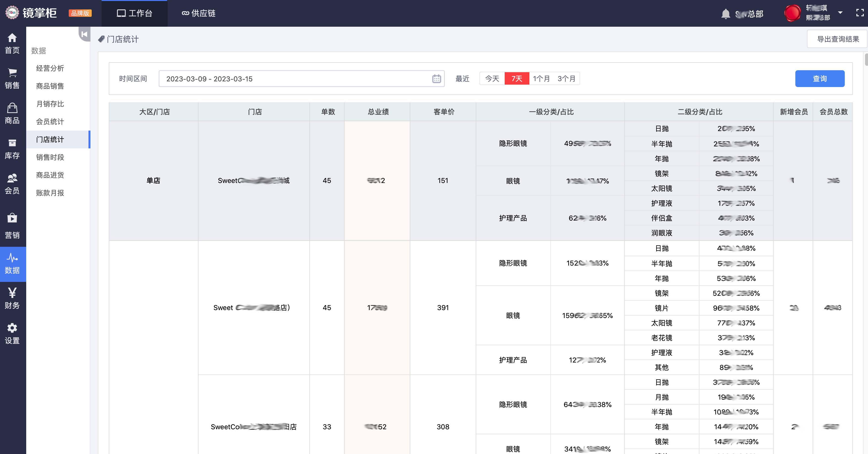868x454 pixels.
Task: Click the 镜掌柜 logo icon
Action: [x=12, y=13]
